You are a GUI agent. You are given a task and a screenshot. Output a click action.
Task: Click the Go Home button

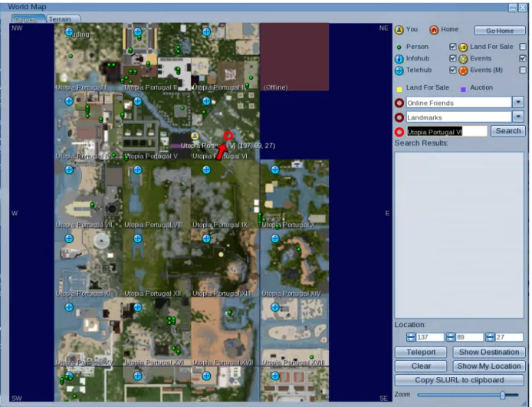[x=500, y=31]
